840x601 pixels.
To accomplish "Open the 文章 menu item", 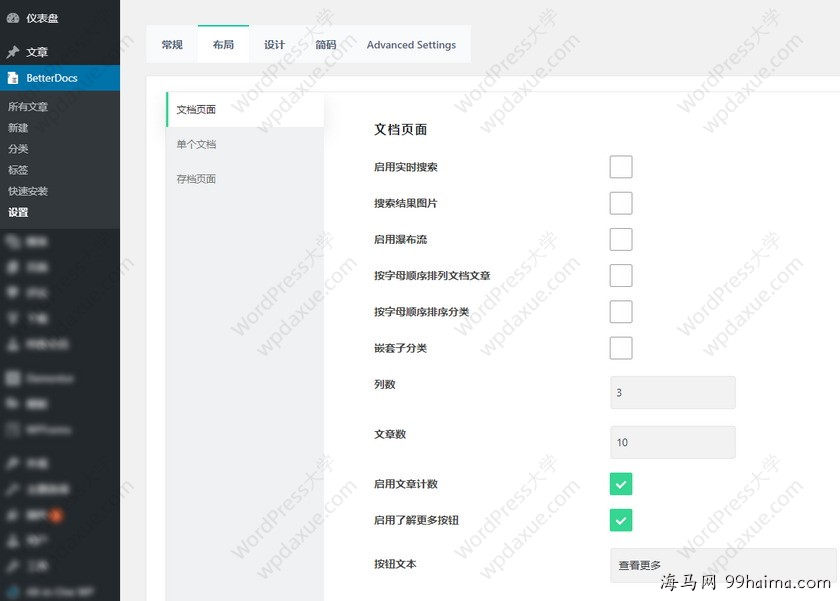I will point(60,52).
